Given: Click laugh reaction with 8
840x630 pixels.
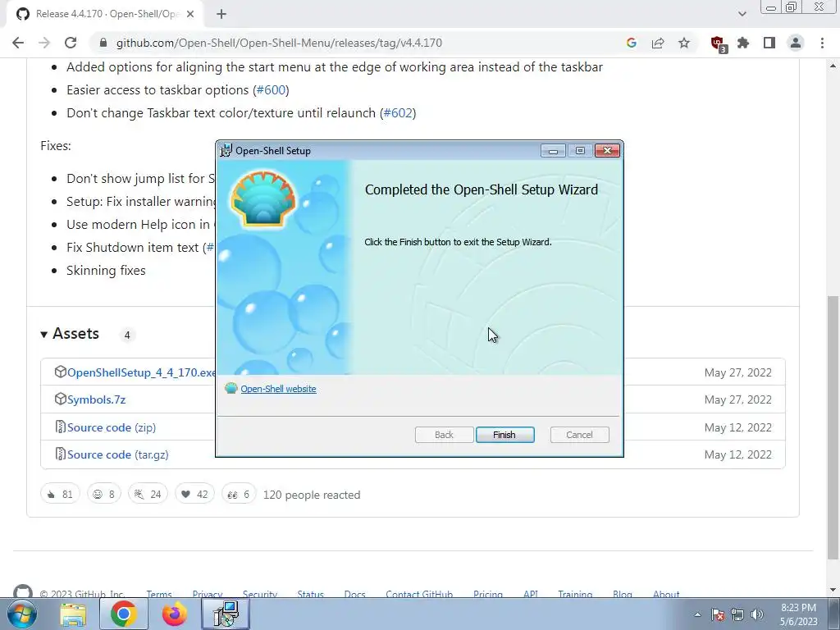Looking at the screenshot, I should (x=104, y=494).
